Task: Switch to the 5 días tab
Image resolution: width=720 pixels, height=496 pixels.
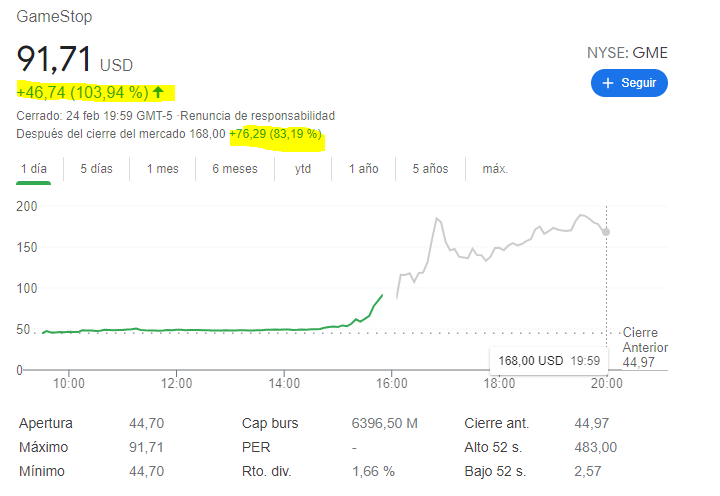Action: (96, 169)
